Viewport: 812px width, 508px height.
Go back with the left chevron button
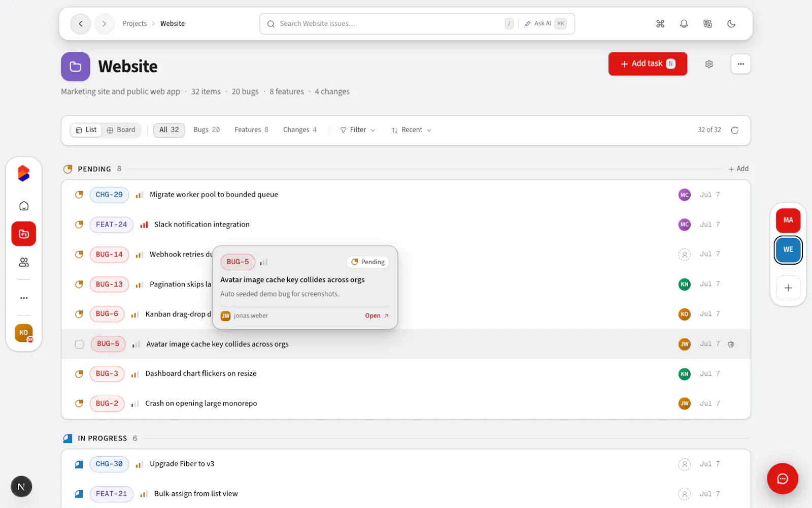tap(81, 24)
